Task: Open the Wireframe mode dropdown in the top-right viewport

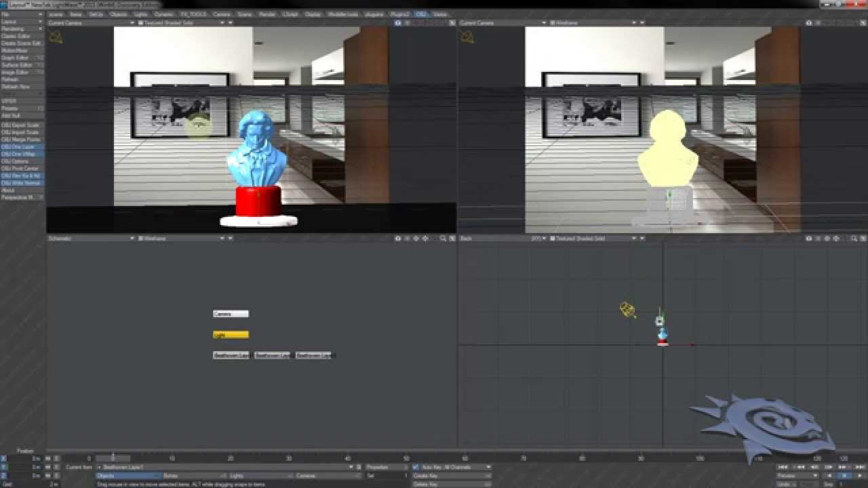Action: [x=592, y=23]
